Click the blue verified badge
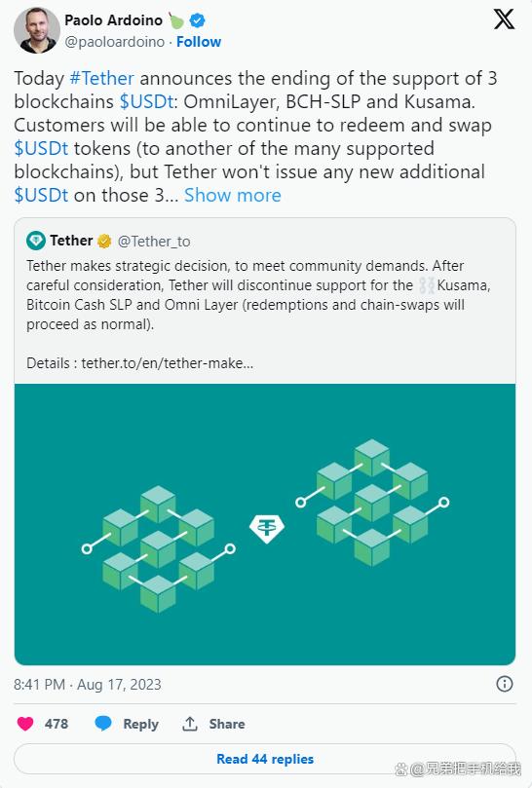 (197, 20)
